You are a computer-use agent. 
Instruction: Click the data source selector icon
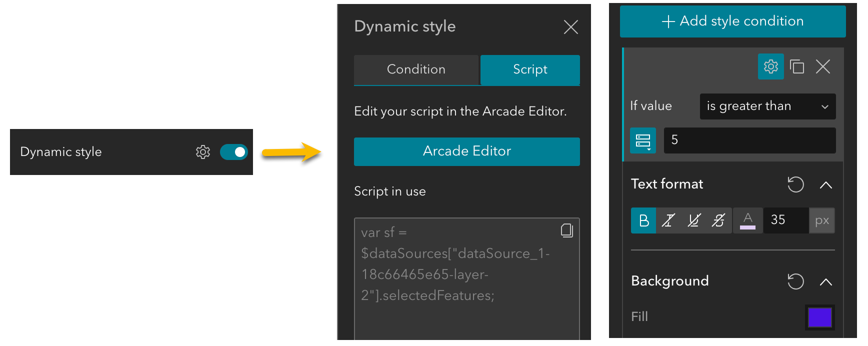click(643, 140)
